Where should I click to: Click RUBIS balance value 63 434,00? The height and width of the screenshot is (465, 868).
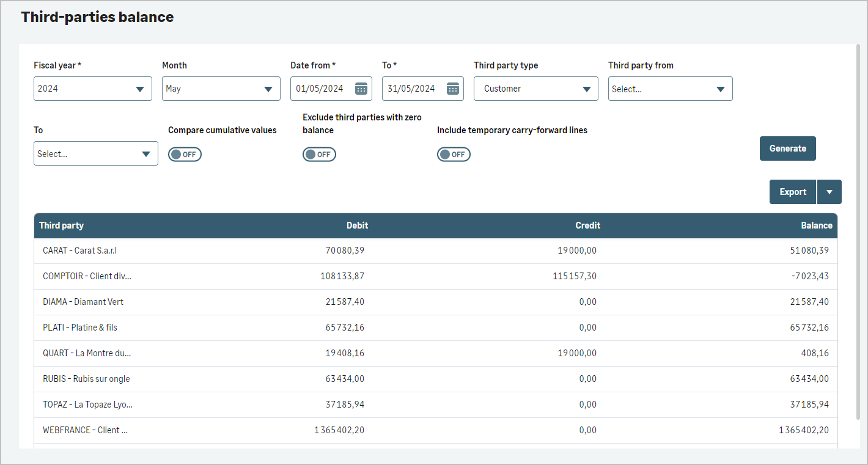coord(809,379)
